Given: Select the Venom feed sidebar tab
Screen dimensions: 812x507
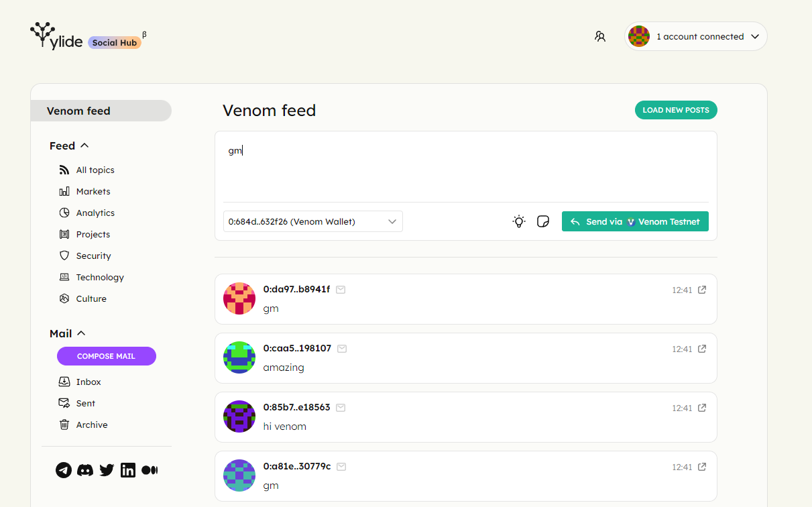Looking at the screenshot, I should (101, 111).
